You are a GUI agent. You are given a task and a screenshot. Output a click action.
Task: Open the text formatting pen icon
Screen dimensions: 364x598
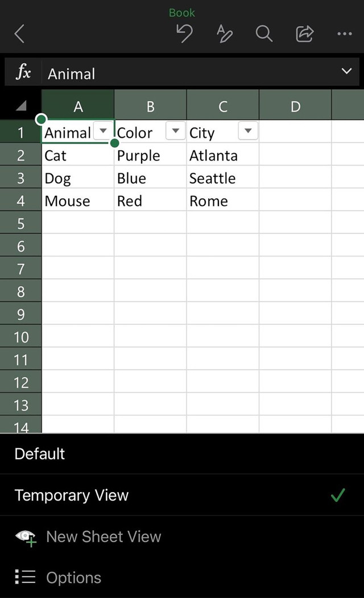[x=225, y=34]
